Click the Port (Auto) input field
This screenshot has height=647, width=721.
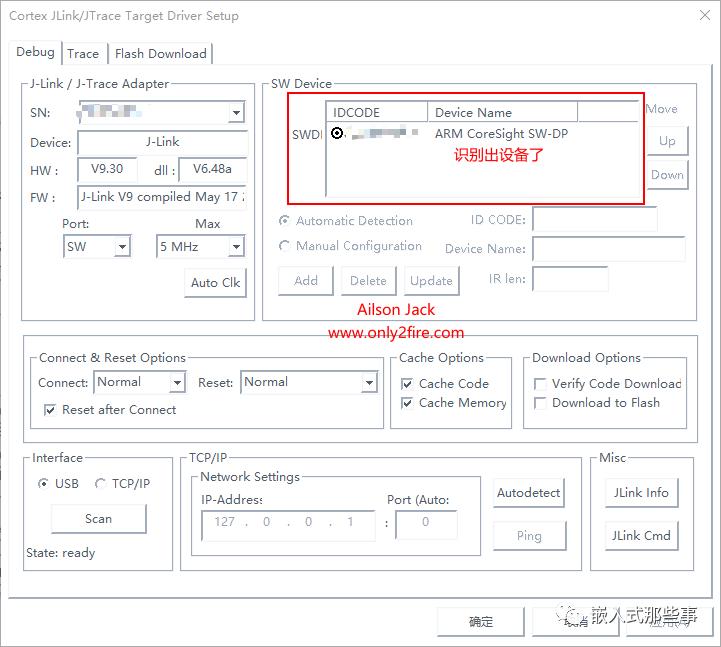pyautogui.click(x=426, y=525)
